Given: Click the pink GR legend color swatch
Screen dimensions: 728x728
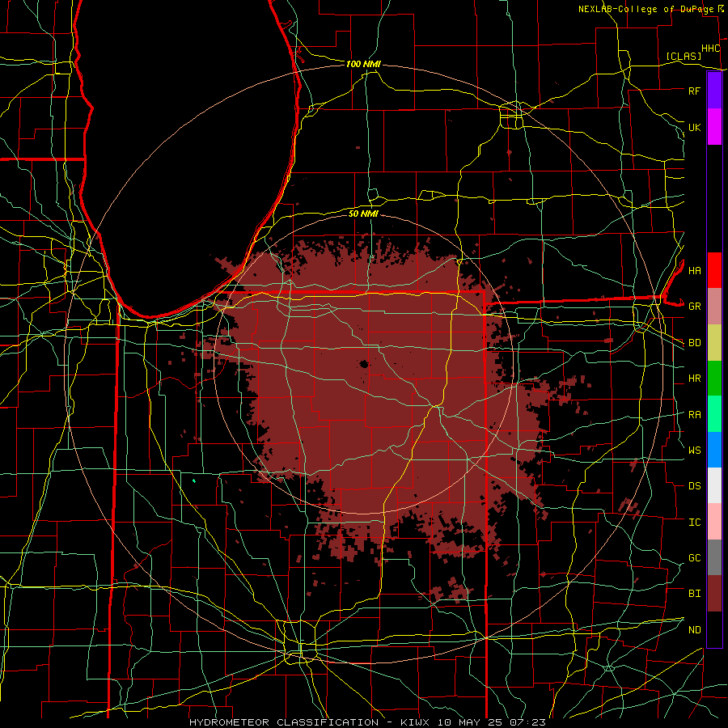Looking at the screenshot, I should [714, 307].
